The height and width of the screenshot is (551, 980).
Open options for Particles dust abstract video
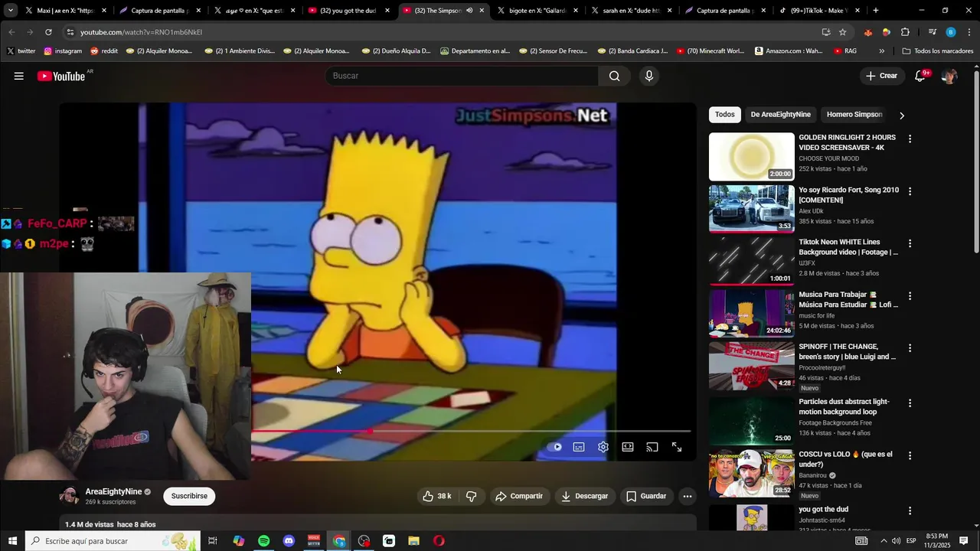click(x=910, y=403)
